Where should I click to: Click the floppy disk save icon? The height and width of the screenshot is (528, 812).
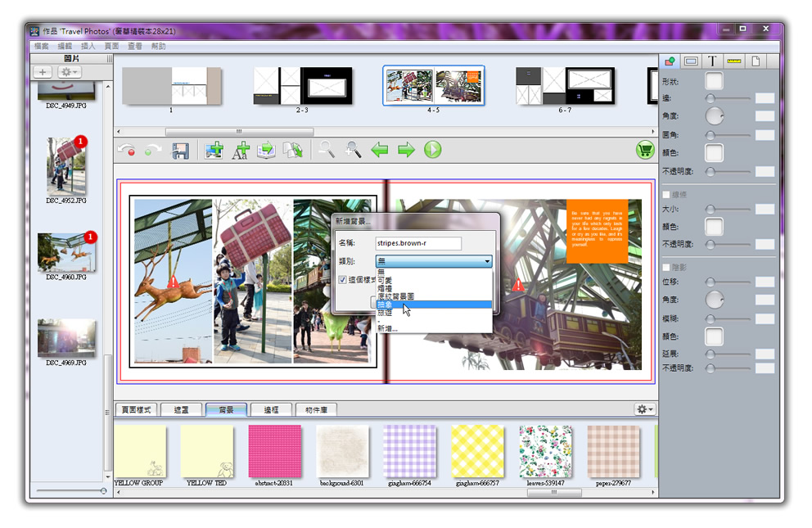(179, 151)
